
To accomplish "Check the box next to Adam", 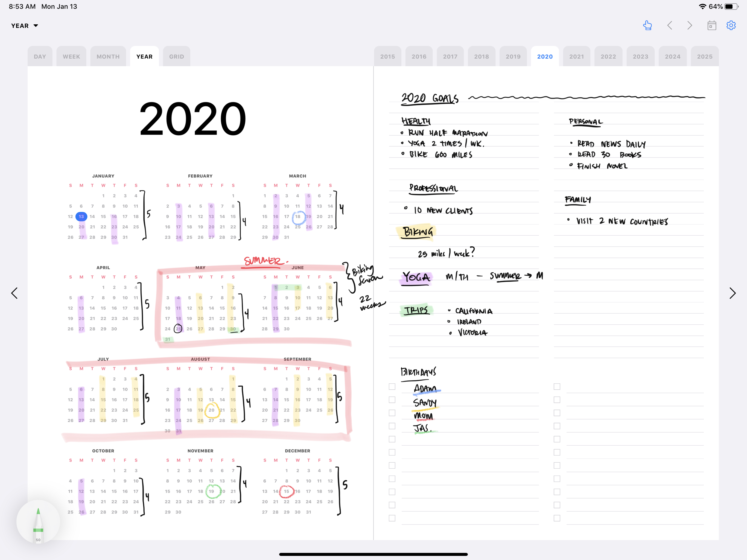I will click(x=392, y=386).
